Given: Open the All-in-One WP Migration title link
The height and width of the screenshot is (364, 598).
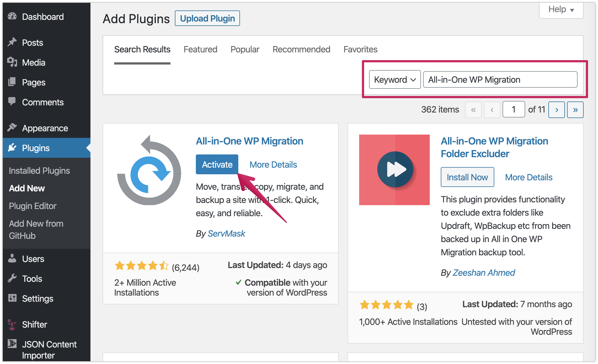Looking at the screenshot, I should (x=250, y=141).
